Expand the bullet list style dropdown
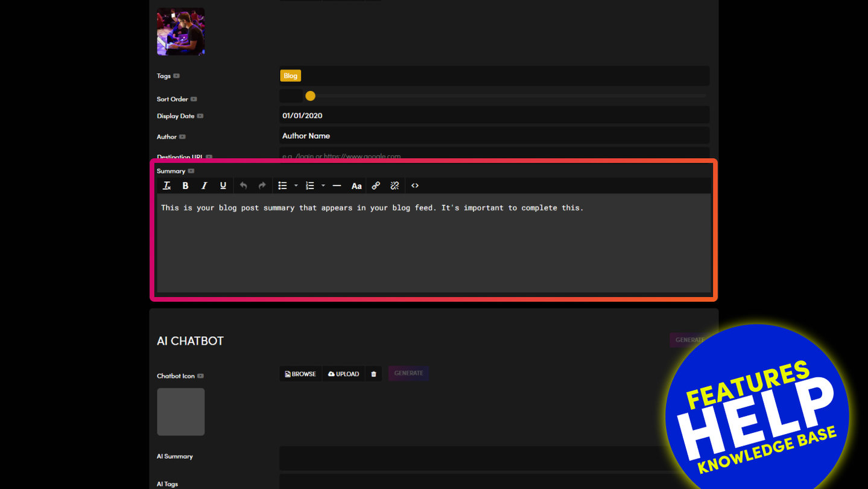The height and width of the screenshot is (489, 868). coord(296,186)
